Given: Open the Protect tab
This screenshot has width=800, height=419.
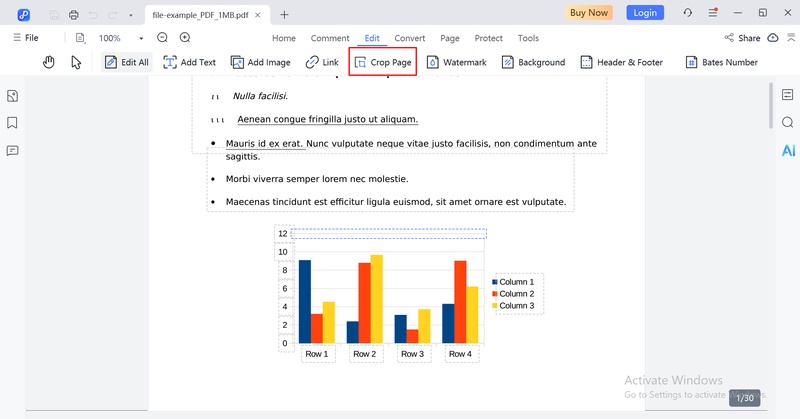Looking at the screenshot, I should point(488,38).
